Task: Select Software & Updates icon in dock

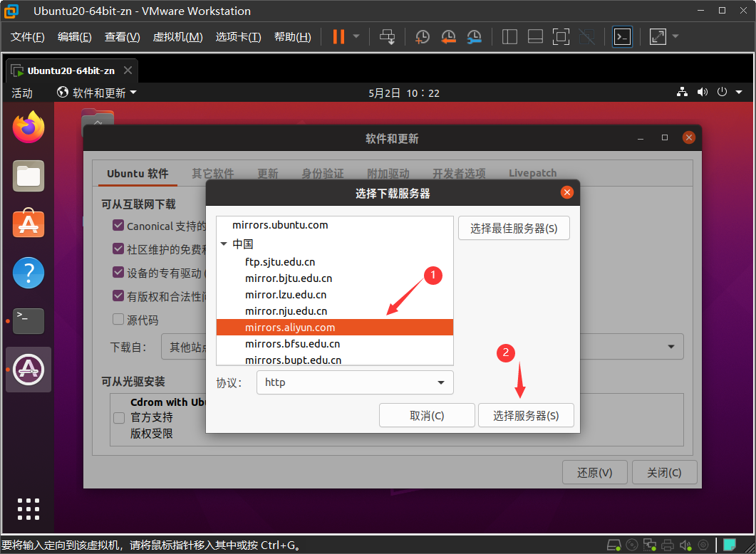Action: pos(29,370)
